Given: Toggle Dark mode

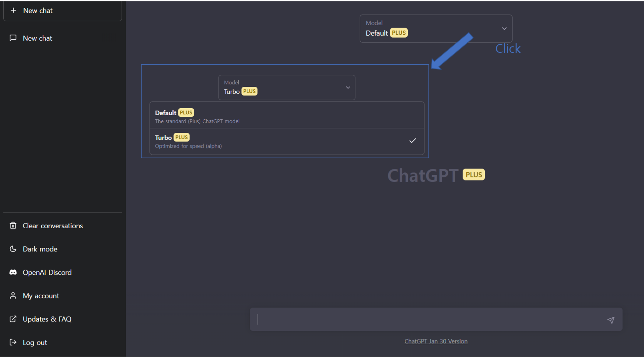Looking at the screenshot, I should (63, 249).
